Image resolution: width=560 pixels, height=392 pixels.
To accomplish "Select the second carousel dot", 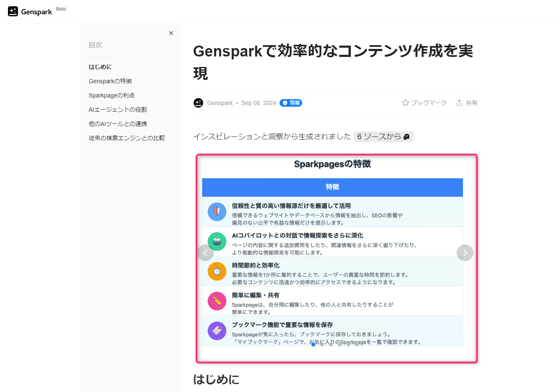I will click(x=322, y=344).
